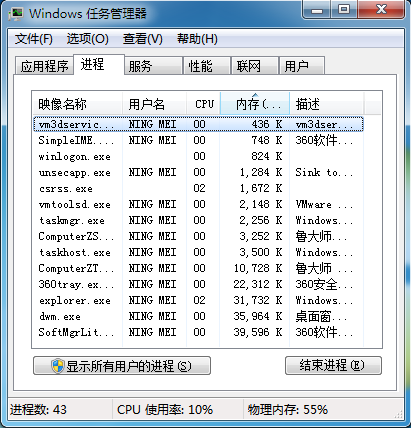Select the ComputerZT... process
411x428 pixels.
pyautogui.click(x=198, y=268)
